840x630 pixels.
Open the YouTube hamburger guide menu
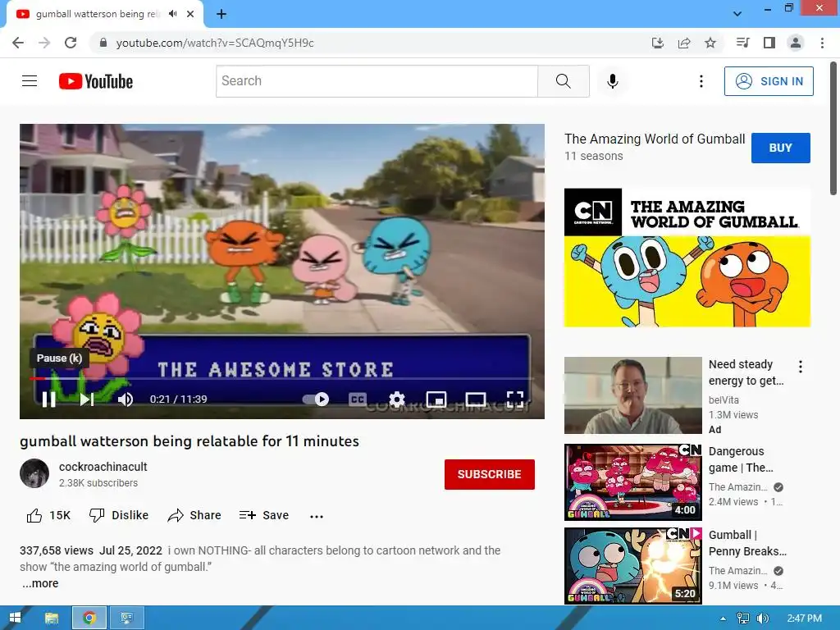(30, 81)
